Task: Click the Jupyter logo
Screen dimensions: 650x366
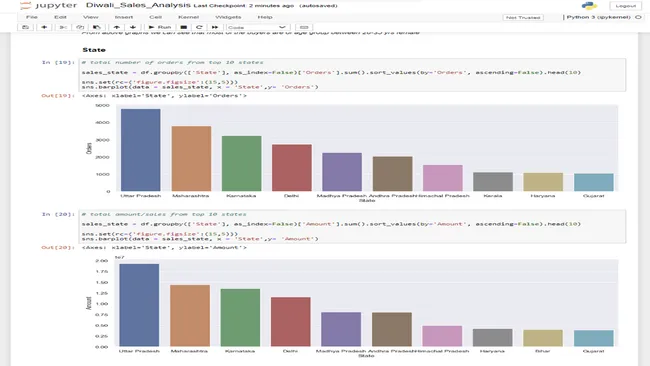Action: 49,5
